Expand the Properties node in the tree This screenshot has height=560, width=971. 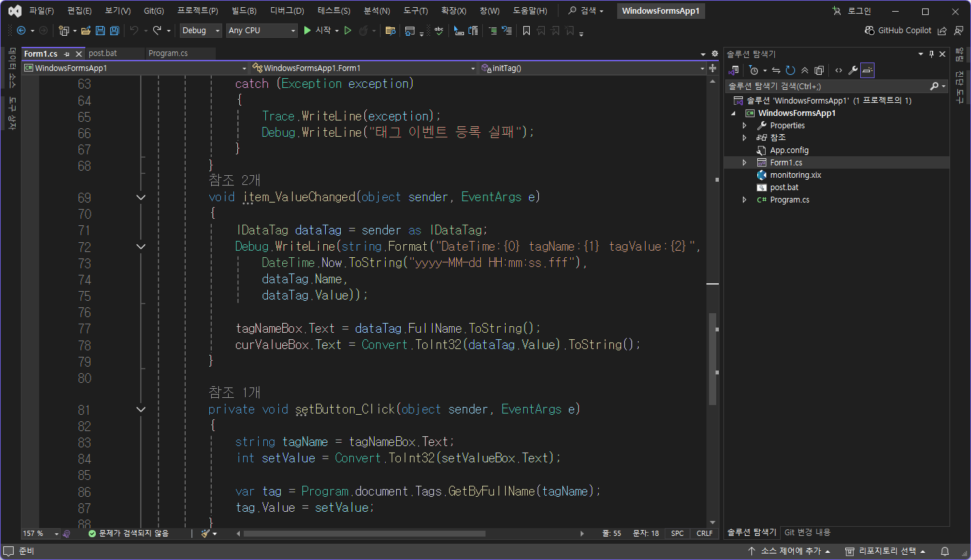click(x=745, y=126)
